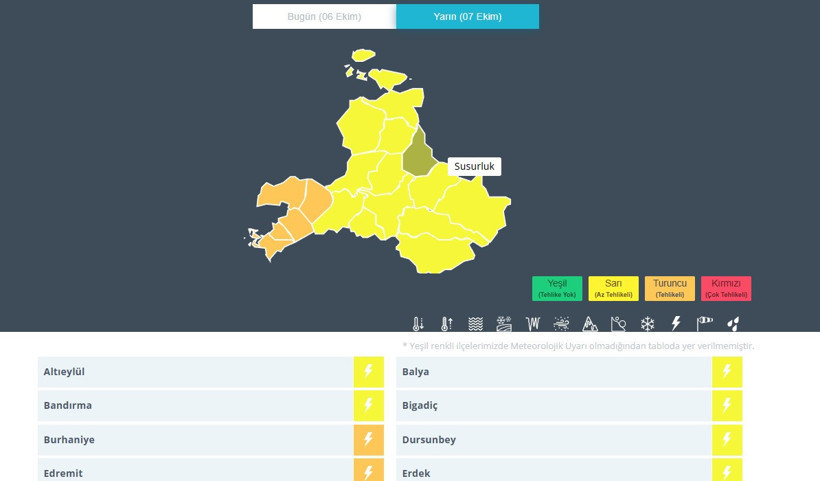The width and height of the screenshot is (820, 481).
Task: Select the icicles frost icon
Action: [x=533, y=324]
